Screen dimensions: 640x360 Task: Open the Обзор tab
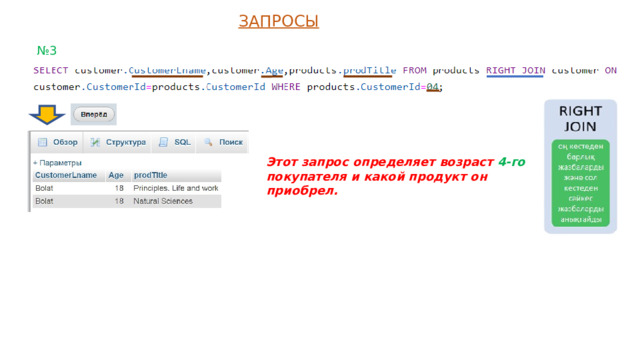pos(57,142)
